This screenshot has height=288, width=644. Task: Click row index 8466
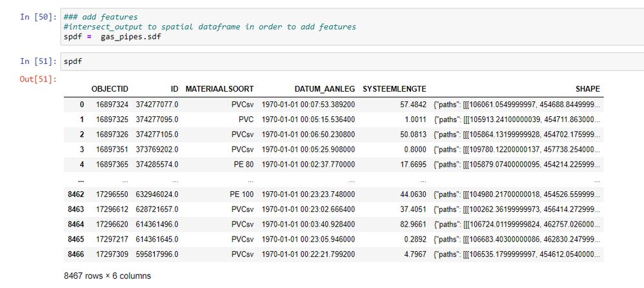tap(76, 254)
